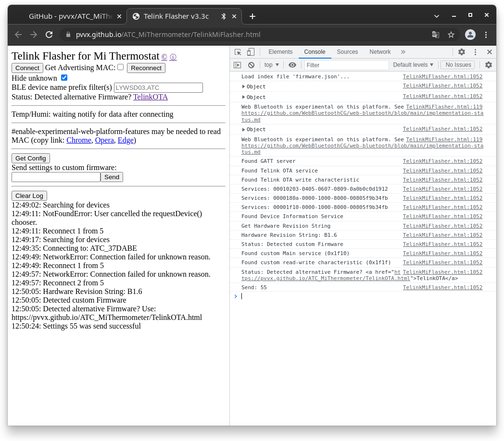The height and width of the screenshot is (441, 504).
Task: Click the Bluetooth icon on Telink tab
Action: tap(224, 16)
